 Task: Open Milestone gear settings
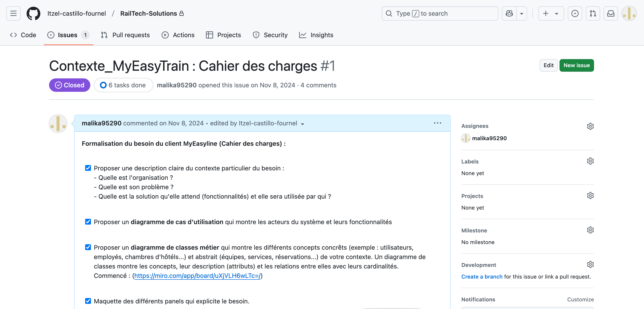590,230
